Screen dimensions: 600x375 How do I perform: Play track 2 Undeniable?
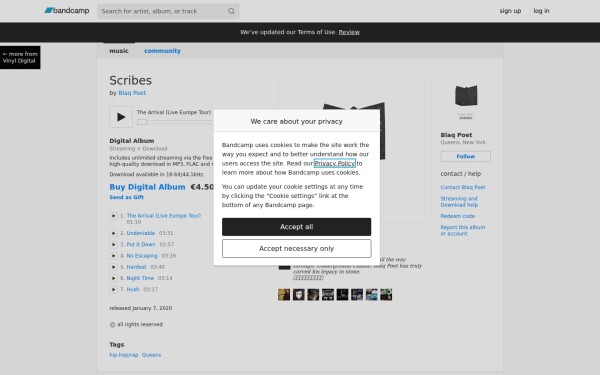(113, 233)
